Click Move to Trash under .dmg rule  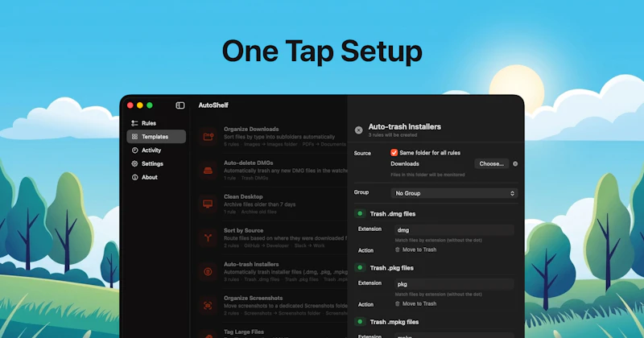pyautogui.click(x=415, y=249)
